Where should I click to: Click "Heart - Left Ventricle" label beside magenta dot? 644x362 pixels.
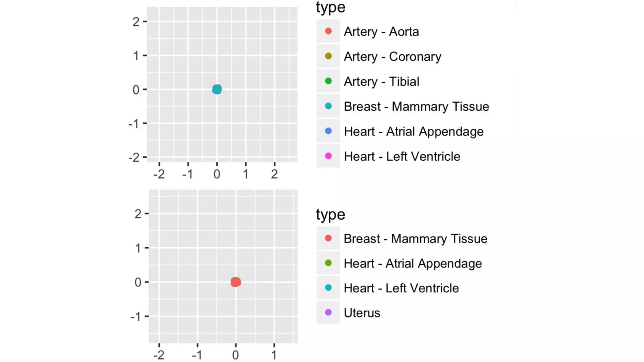[x=402, y=156]
